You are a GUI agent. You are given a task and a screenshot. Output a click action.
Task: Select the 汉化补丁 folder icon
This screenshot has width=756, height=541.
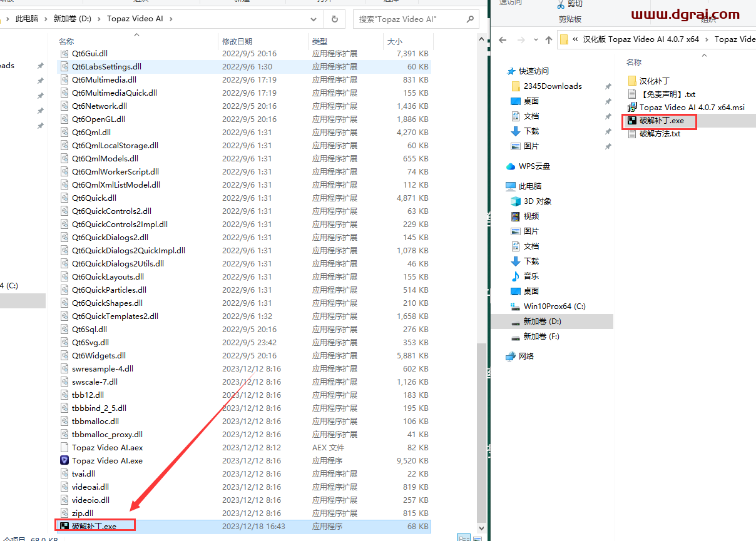[632, 81]
